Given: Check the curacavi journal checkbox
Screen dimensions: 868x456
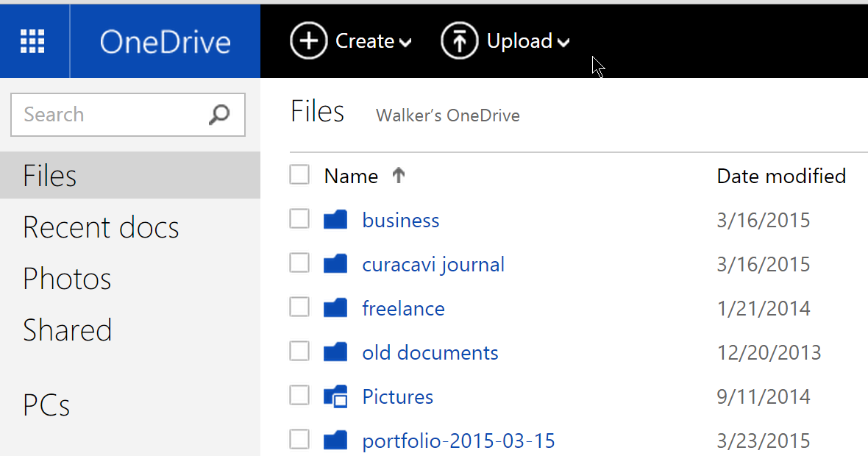Looking at the screenshot, I should (299, 263).
